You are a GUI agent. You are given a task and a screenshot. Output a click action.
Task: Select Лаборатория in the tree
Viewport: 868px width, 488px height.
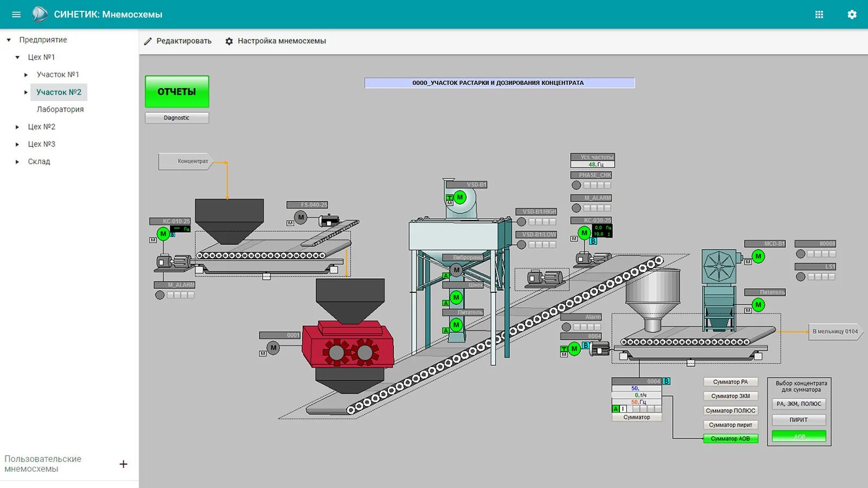[60, 110]
